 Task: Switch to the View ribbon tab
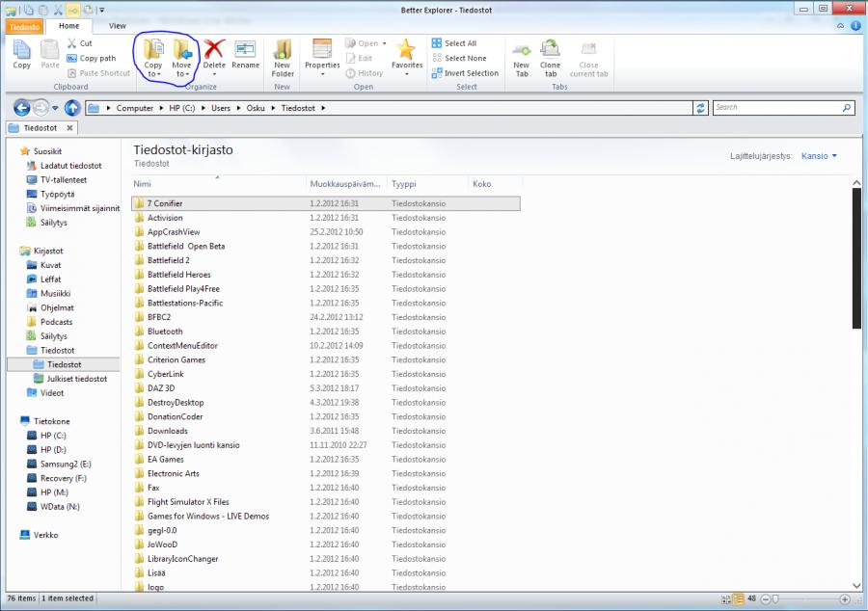(118, 26)
